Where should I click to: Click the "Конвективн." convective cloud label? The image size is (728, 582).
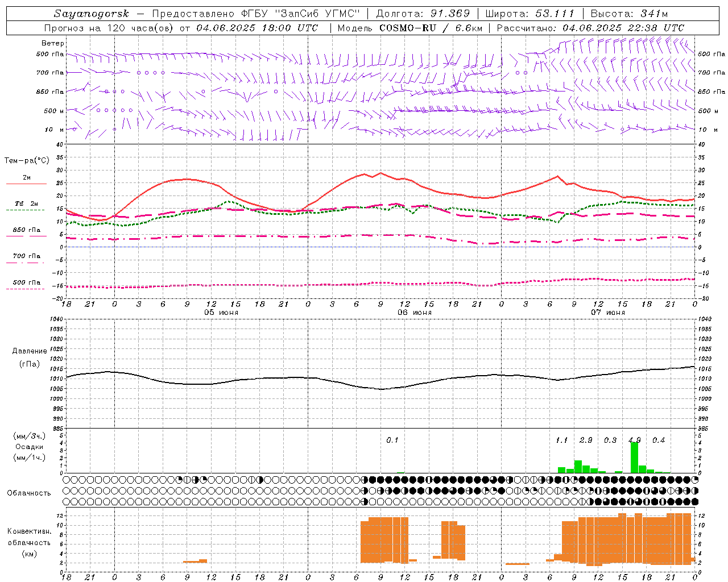tap(29, 531)
